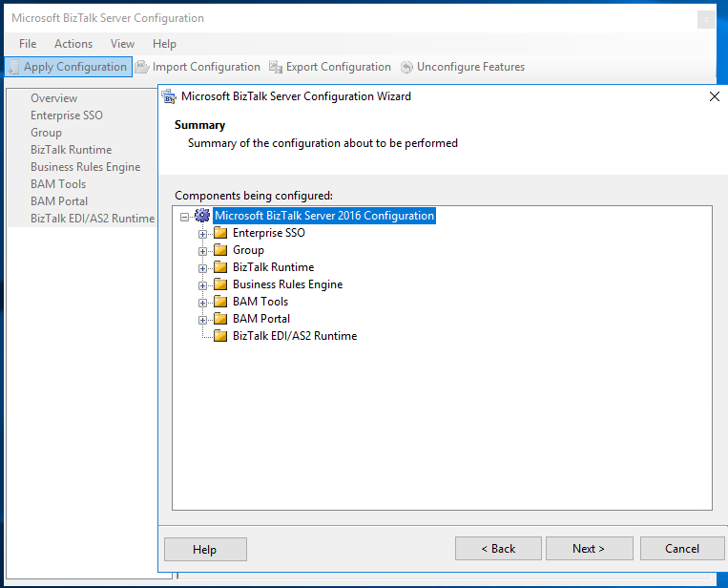Select BAM Portal in the left sidebar
Screen dimensions: 728x588
(59, 201)
